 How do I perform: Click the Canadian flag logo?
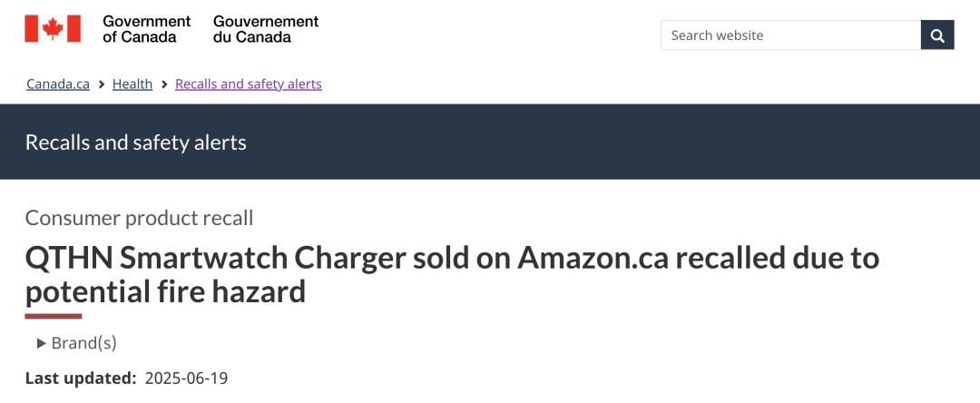pos(53,29)
